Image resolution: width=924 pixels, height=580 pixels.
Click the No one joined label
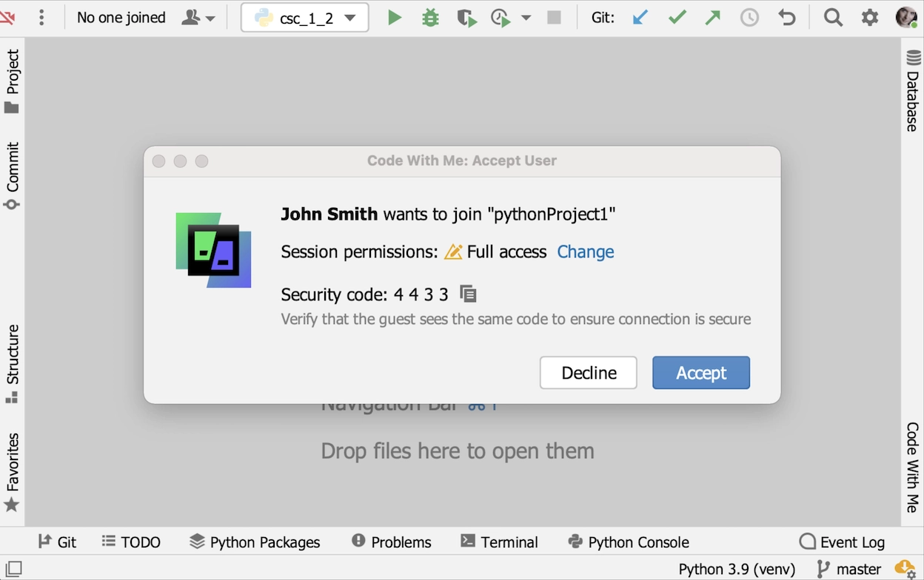click(x=121, y=18)
